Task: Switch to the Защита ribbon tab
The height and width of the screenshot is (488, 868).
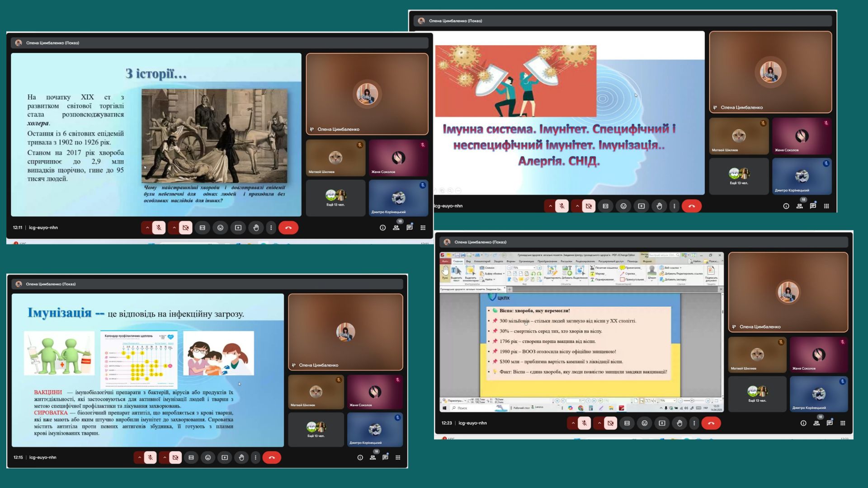Action: (x=498, y=261)
